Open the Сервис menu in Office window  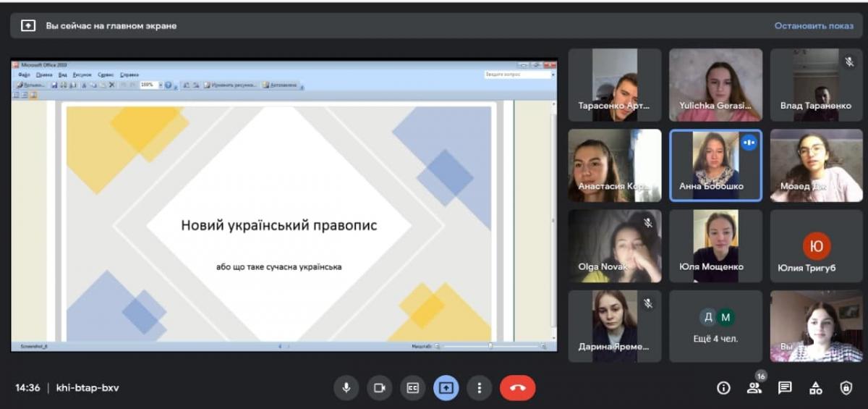click(x=106, y=75)
